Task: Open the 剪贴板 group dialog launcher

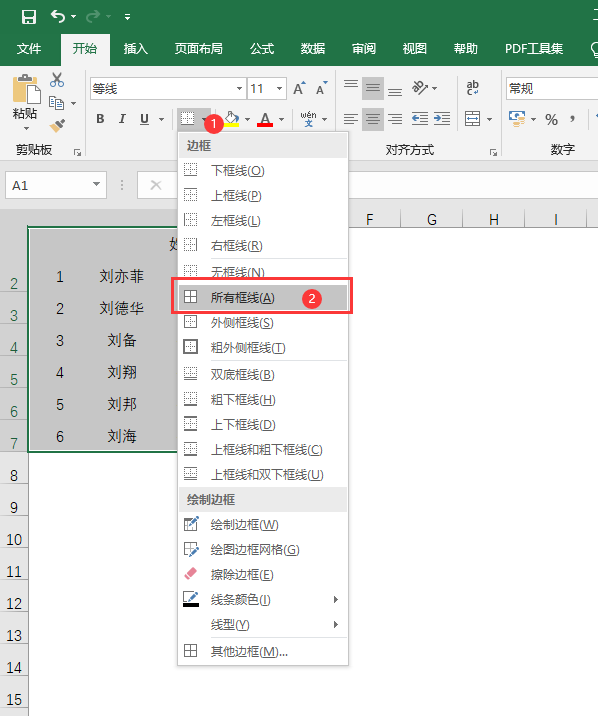Action: (77, 153)
